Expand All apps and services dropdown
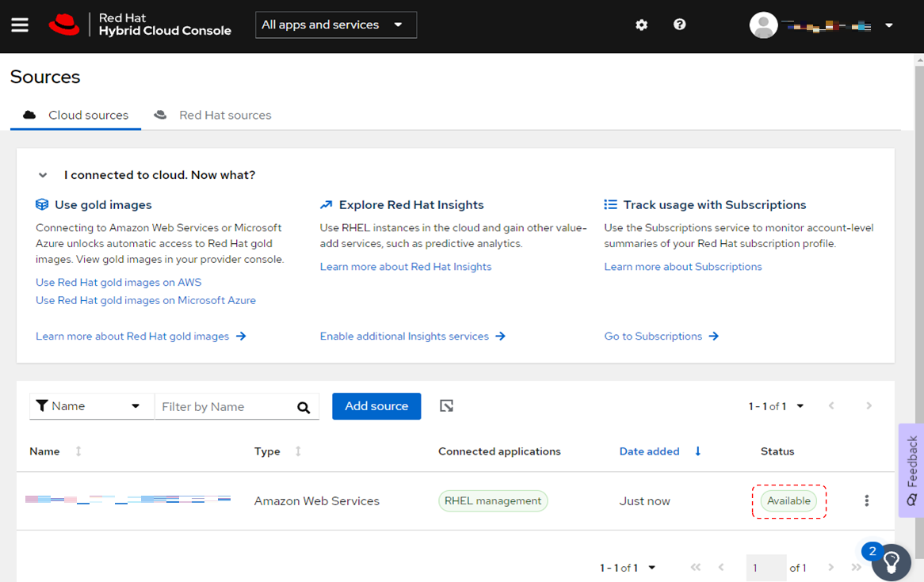The image size is (924, 582). (336, 25)
